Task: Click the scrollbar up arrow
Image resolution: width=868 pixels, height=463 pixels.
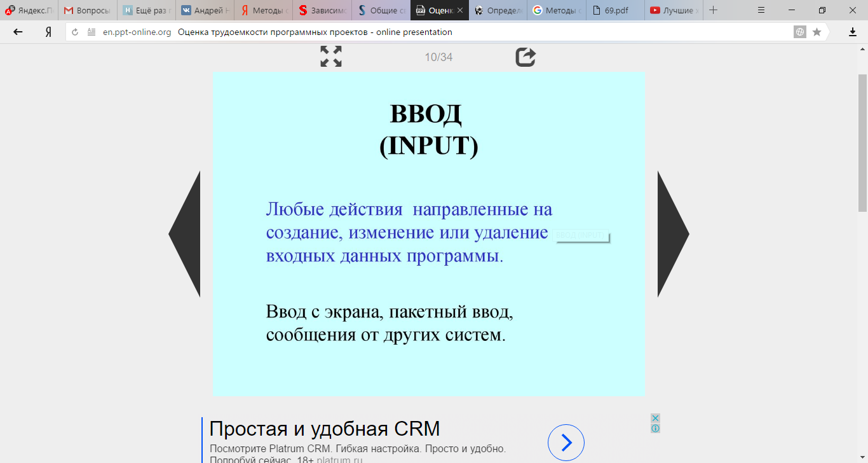Action: coord(863,48)
